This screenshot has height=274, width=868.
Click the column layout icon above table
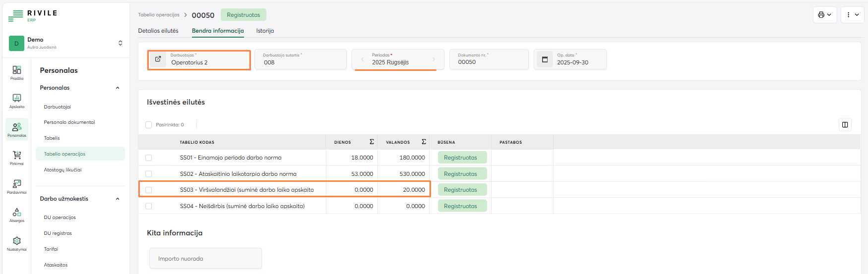click(845, 125)
